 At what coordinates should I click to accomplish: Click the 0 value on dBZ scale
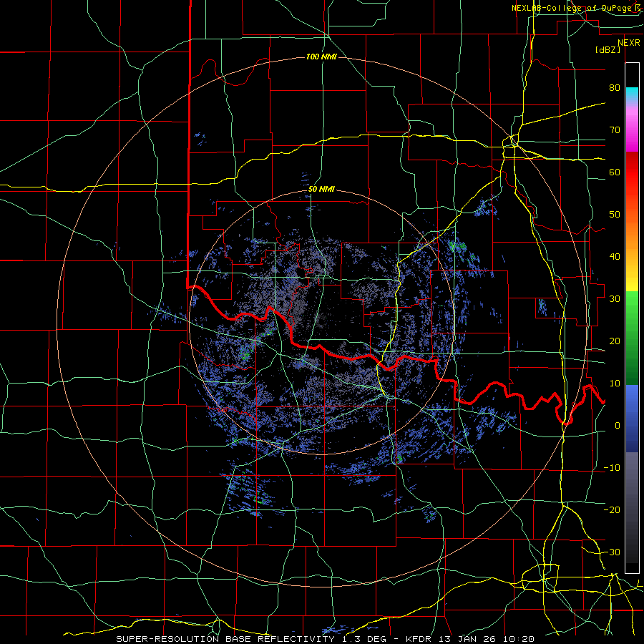click(618, 426)
